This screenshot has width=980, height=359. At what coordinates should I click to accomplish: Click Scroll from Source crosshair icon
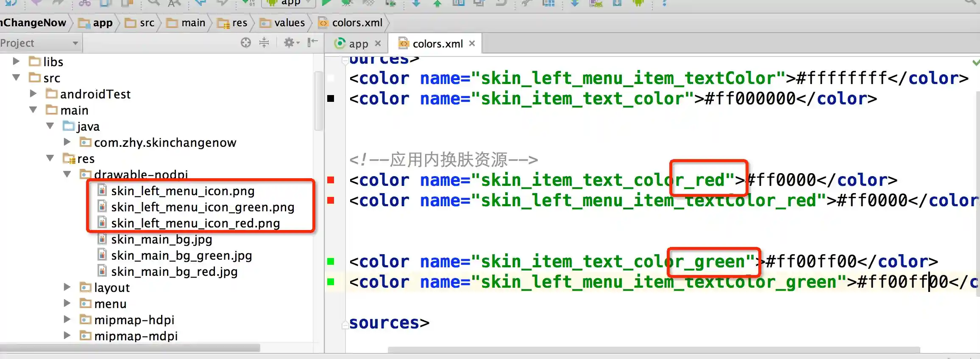click(246, 43)
